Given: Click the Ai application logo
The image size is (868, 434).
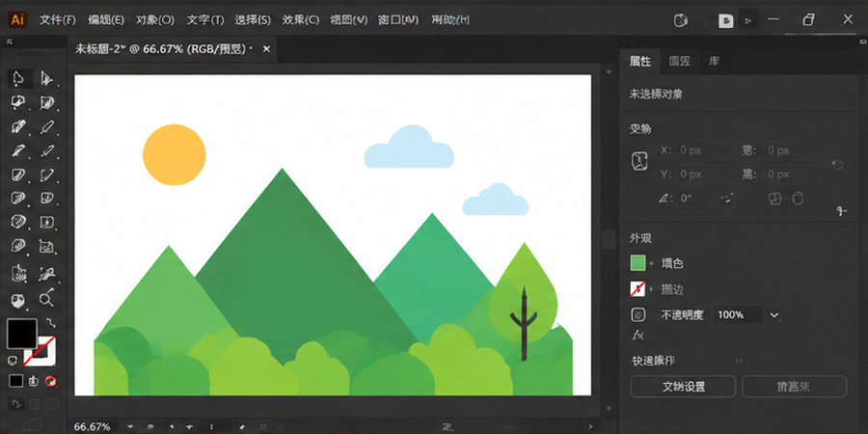Looking at the screenshot, I should pos(17,20).
